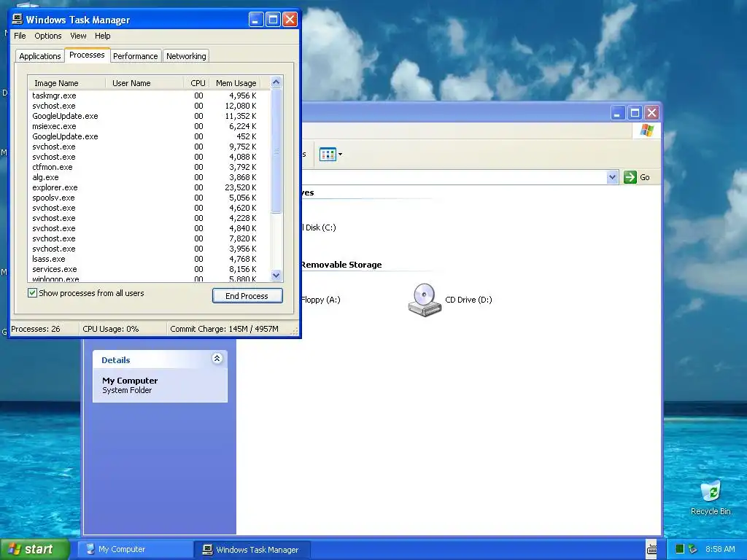Select svchost.exe using 7,820 K
This screenshot has width=747, height=560.
pos(149,238)
